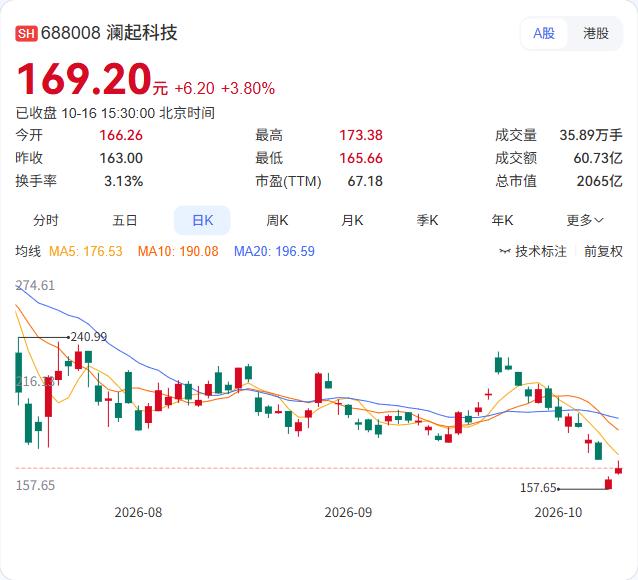Switch to A股 market toggle
The width and height of the screenshot is (638, 580).
(x=544, y=33)
